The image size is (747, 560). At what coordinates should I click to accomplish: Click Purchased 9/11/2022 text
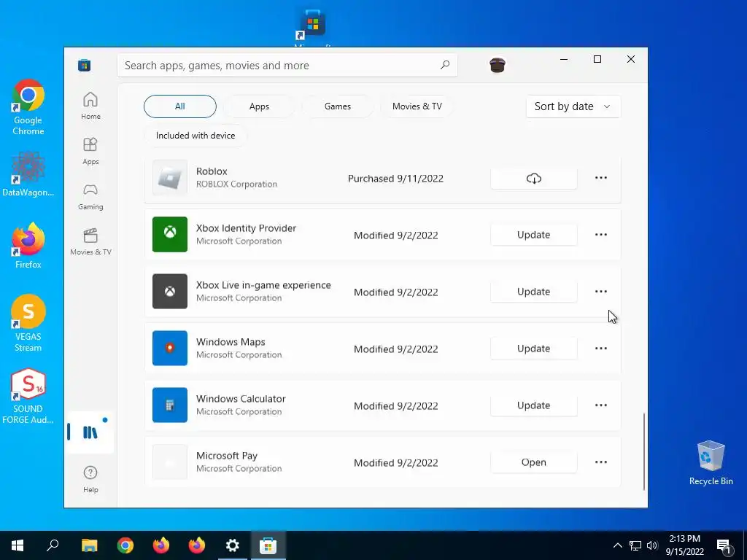pos(395,179)
